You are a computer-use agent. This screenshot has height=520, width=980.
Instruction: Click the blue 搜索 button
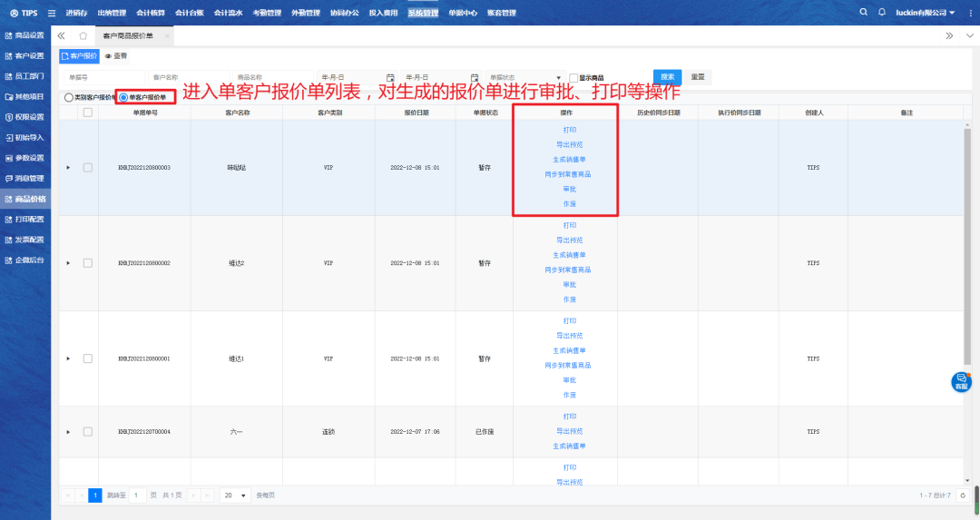(x=667, y=77)
